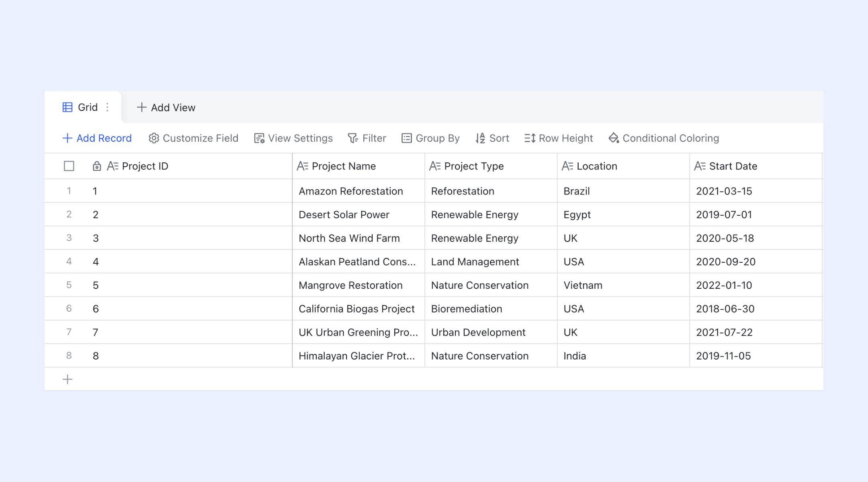The height and width of the screenshot is (482, 868).
Task: Click the text type icon of Location
Action: click(x=567, y=166)
